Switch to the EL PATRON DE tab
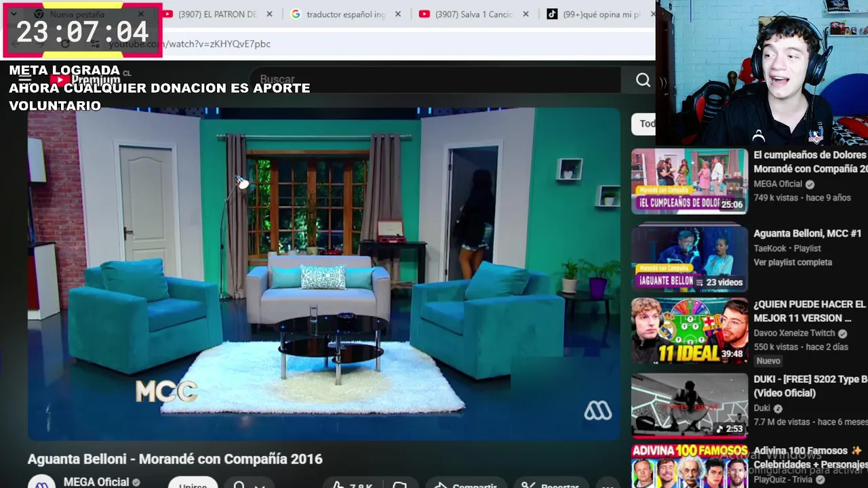 click(x=217, y=14)
